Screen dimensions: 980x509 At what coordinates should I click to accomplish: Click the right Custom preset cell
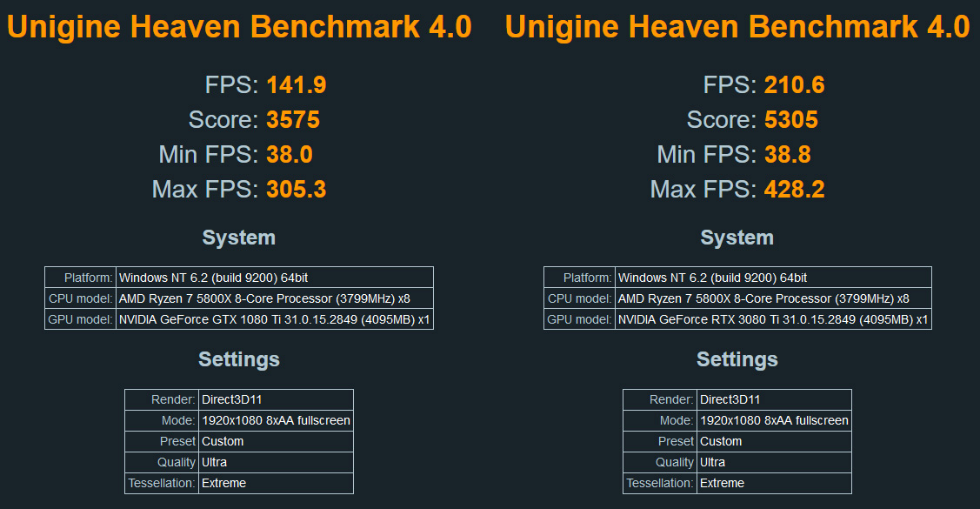pos(774,441)
